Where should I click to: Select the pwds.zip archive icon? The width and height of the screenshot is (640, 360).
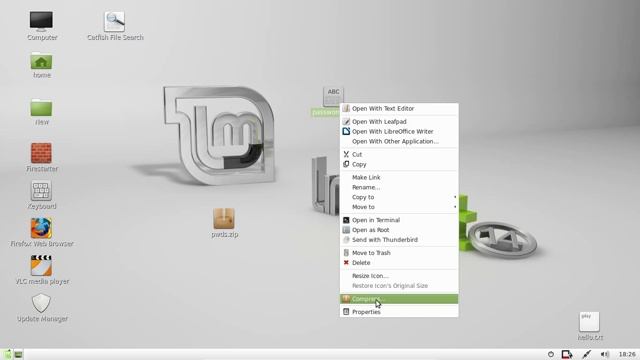[224, 218]
